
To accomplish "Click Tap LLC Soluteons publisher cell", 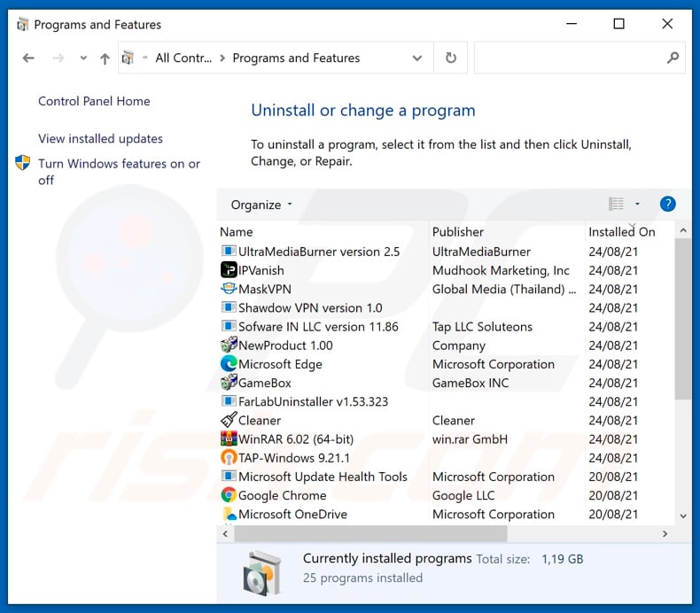I will (483, 326).
